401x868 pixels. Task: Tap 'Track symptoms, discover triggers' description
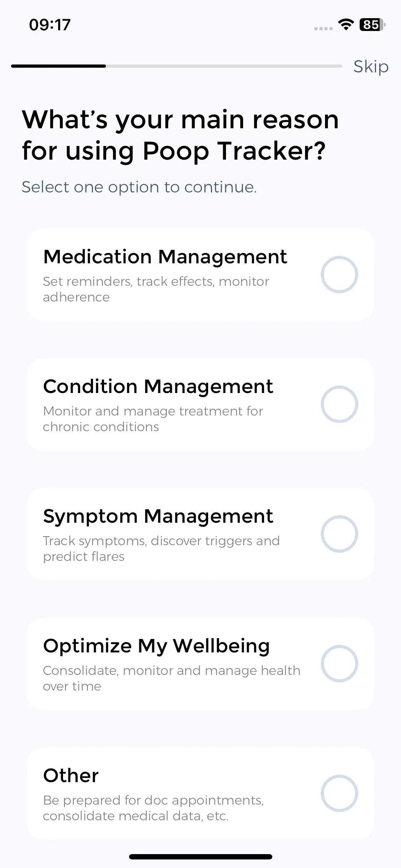161,548
